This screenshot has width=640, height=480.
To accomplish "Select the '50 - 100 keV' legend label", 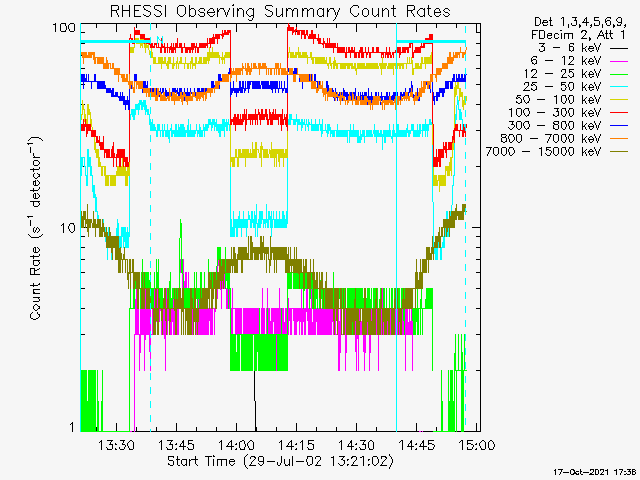I will (x=558, y=100).
